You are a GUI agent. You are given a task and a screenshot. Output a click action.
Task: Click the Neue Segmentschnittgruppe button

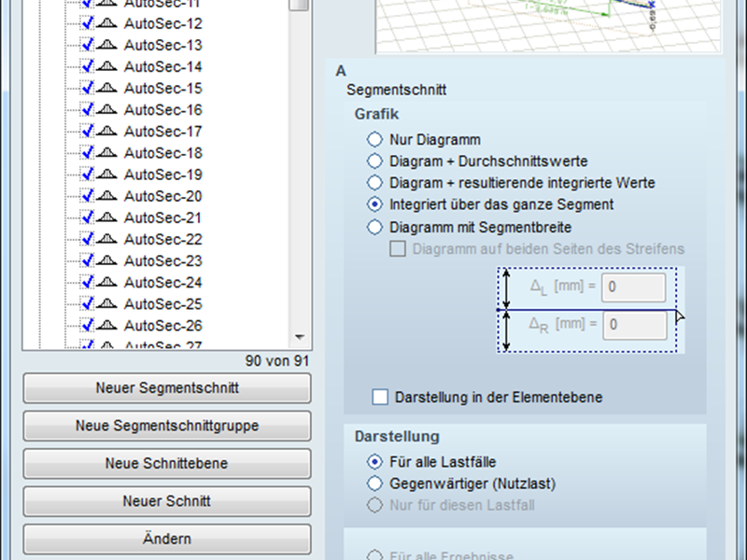click(x=167, y=426)
